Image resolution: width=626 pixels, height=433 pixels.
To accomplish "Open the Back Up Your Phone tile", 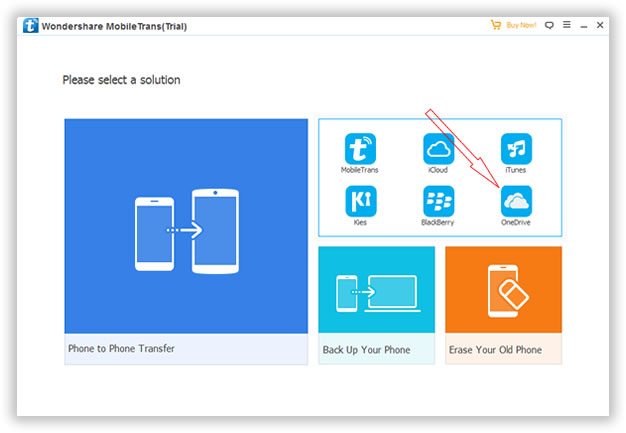I will tap(376, 305).
